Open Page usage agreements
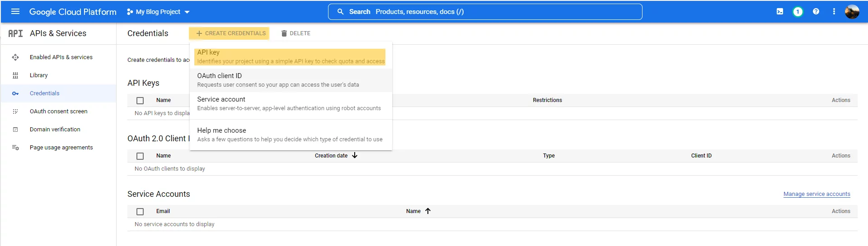This screenshot has width=868, height=246. 61,148
